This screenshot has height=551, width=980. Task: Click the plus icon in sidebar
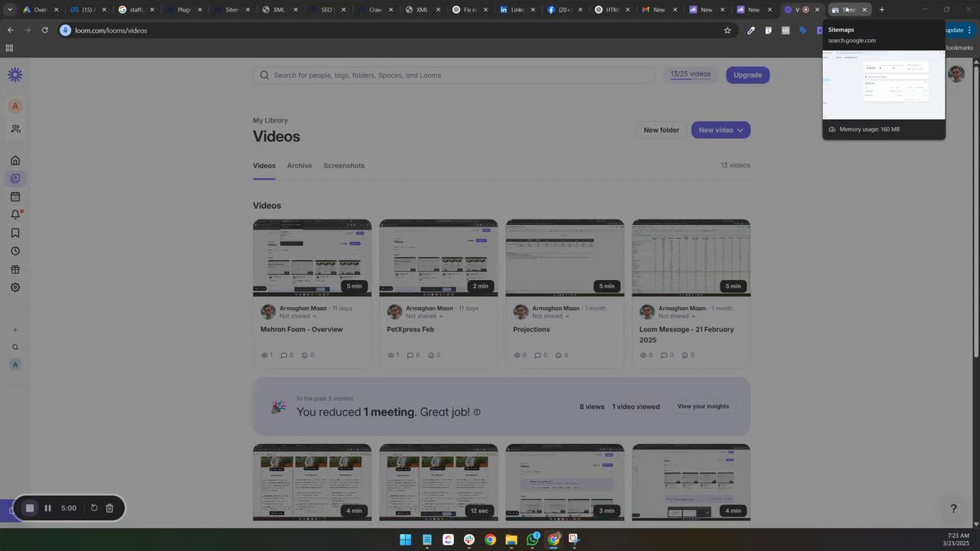point(15,330)
